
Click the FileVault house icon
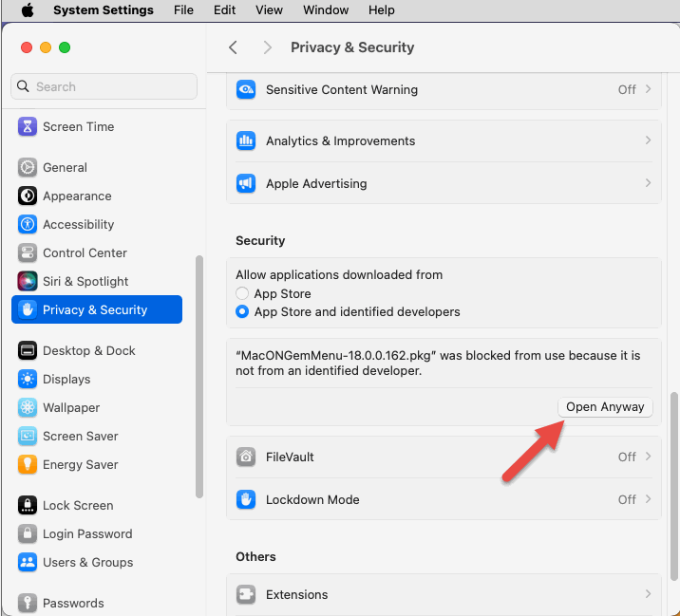coord(247,457)
